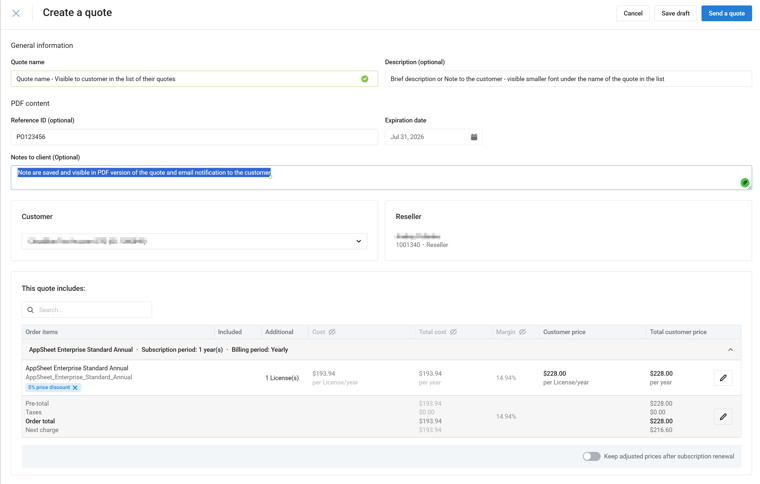Click the AppSheet_Enterprise_Standard_Annual SKU text
The height and width of the screenshot is (484, 760).
coord(79,377)
